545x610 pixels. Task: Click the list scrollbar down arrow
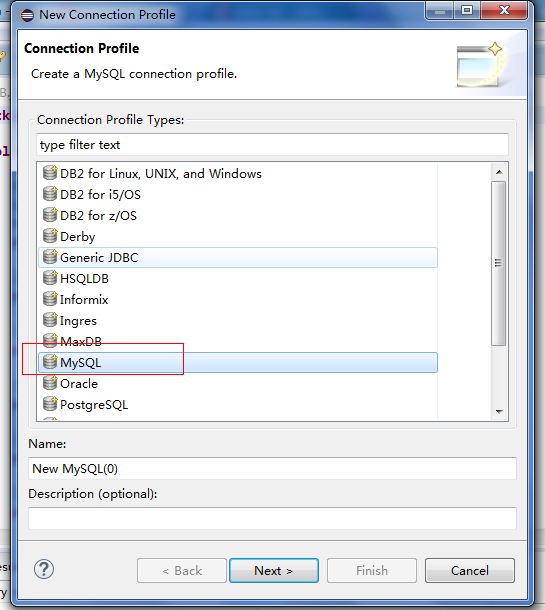click(499, 411)
